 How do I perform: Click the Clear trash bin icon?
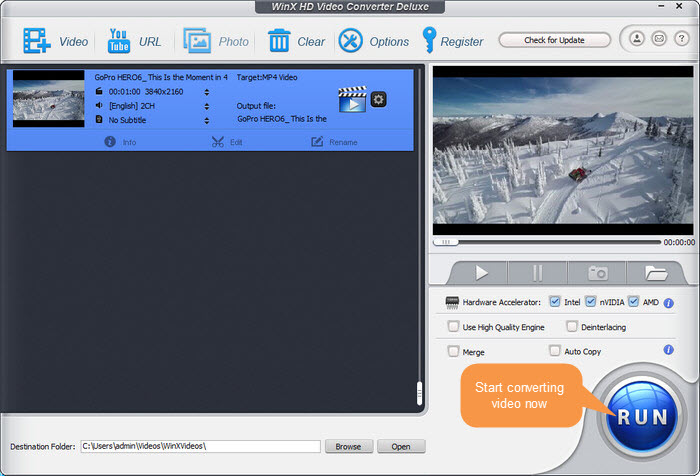(x=279, y=41)
